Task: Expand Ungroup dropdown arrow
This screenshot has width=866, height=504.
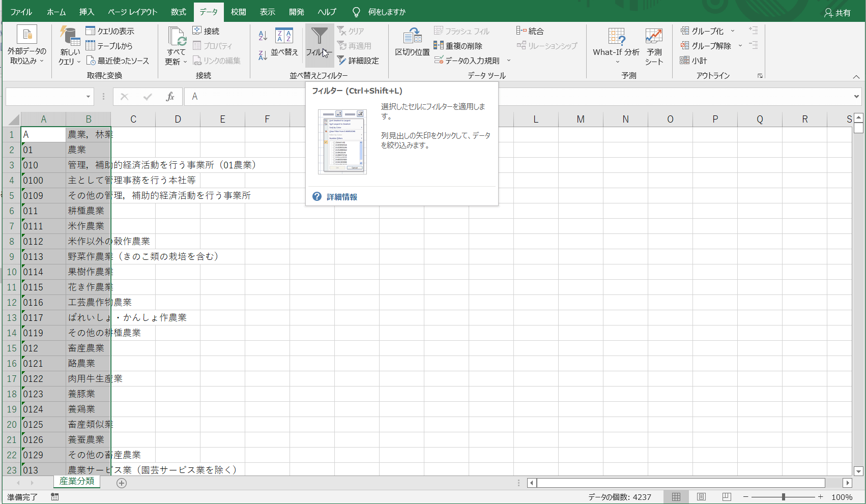Action: click(x=740, y=46)
